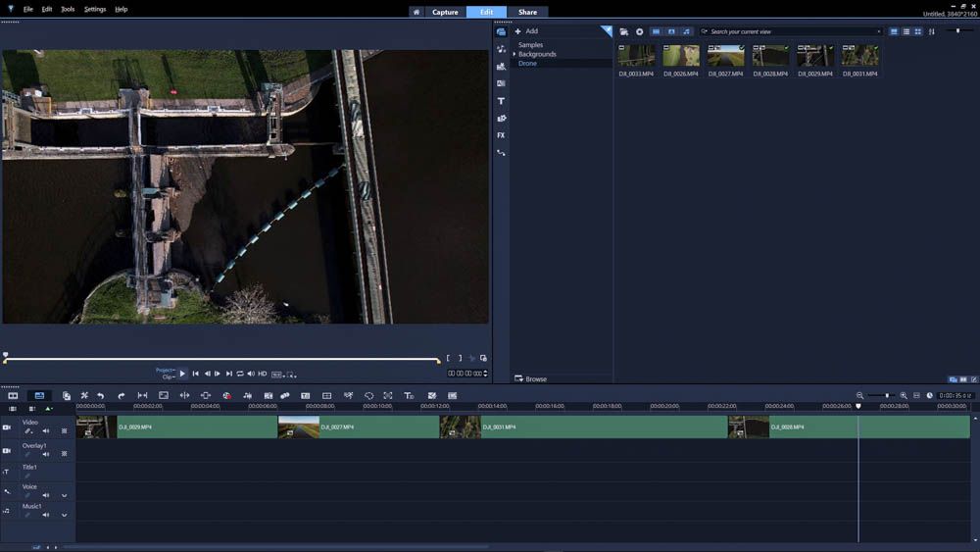Switch to Project playback mode
Image resolution: width=980 pixels, height=552 pixels.
click(x=165, y=370)
